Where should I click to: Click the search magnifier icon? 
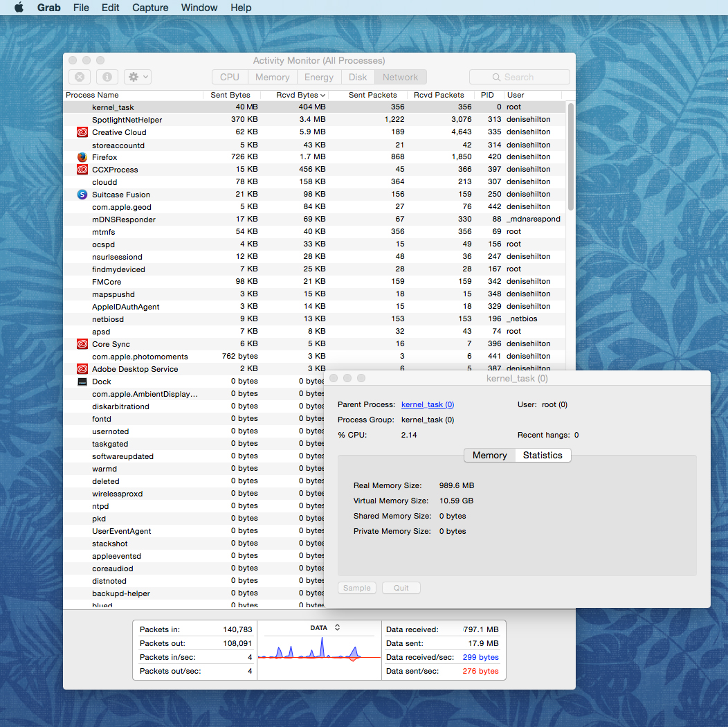[x=496, y=77]
